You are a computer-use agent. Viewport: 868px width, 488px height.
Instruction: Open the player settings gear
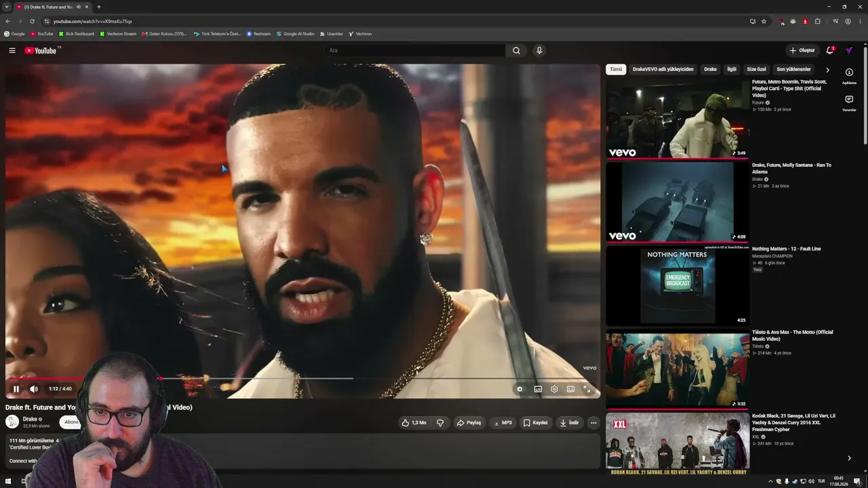tap(554, 389)
